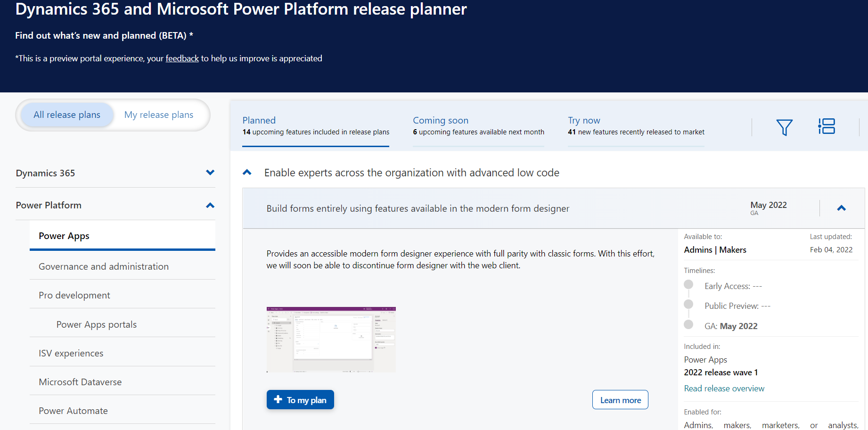868x430 pixels.
Task: Expand the Dynamics 365 section
Action: click(210, 173)
